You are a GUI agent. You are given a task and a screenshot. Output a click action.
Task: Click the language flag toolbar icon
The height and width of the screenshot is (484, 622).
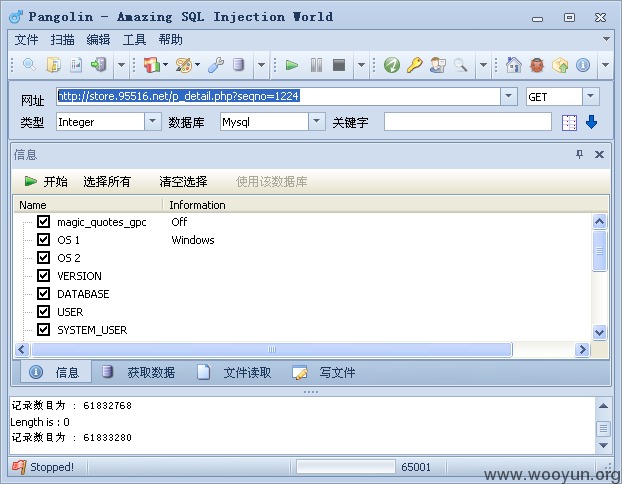(152, 65)
